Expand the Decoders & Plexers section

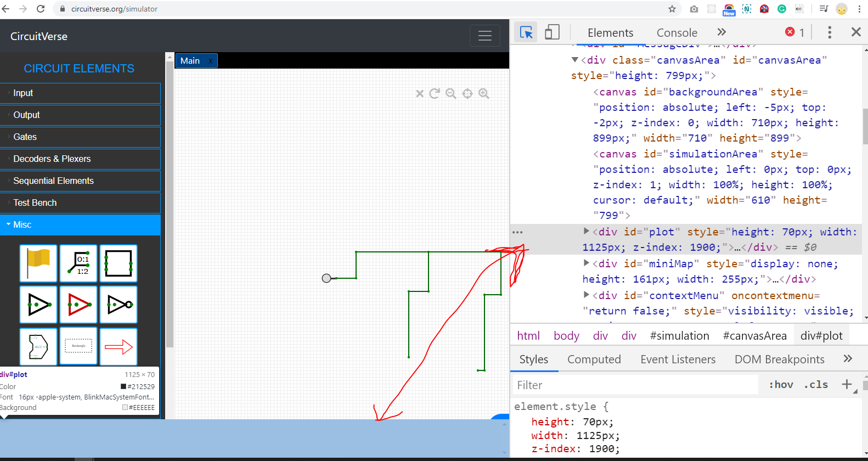[80, 159]
